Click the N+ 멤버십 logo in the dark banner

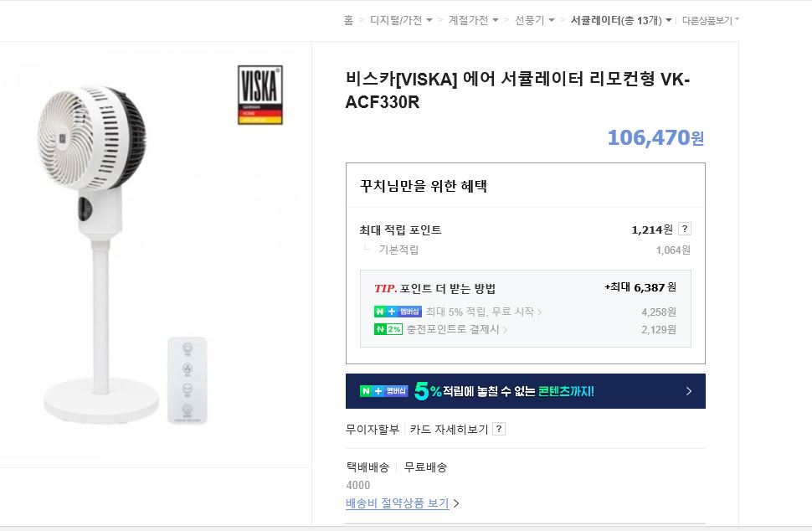click(x=383, y=391)
